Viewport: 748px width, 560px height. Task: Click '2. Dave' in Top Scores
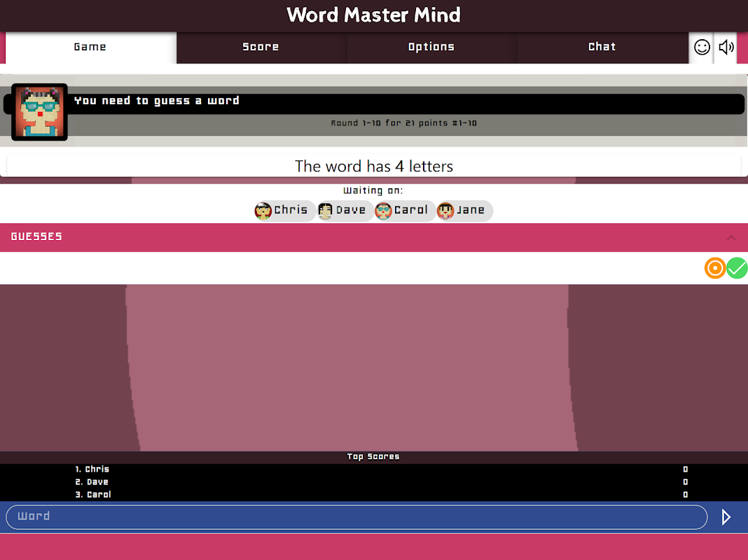tap(92, 482)
